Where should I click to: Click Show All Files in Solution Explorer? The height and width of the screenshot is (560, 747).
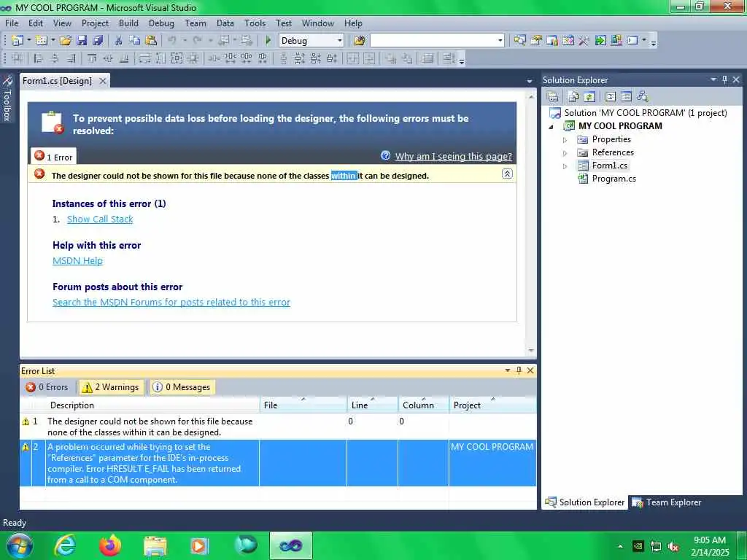[573, 97]
